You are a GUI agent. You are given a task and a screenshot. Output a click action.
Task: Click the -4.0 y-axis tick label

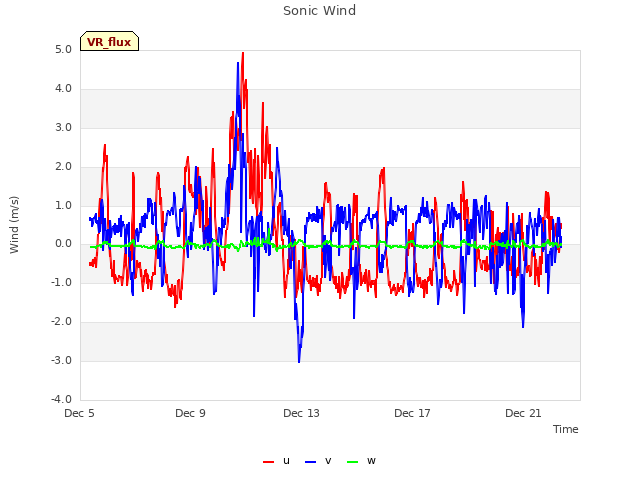tap(61, 399)
